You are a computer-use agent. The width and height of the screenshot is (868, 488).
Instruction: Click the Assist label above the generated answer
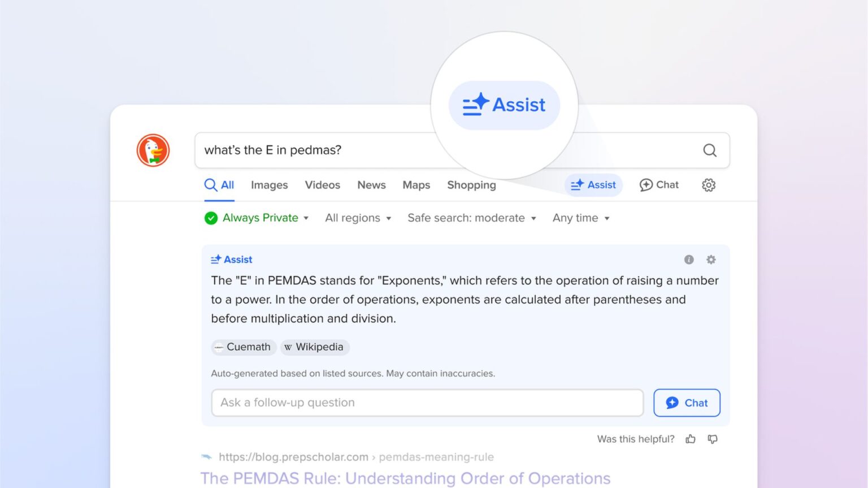(231, 259)
